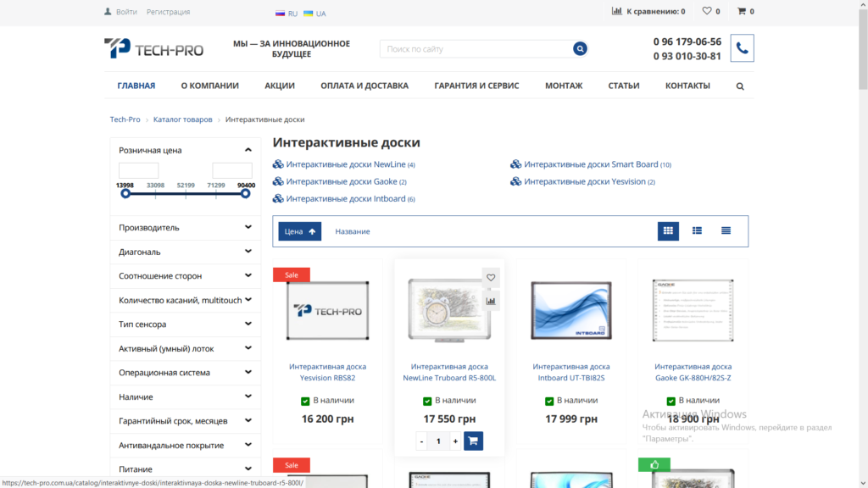Open Интерактивная доска Yesvision RBS82 title link
Image resolution: width=868 pixels, height=488 pixels.
pyautogui.click(x=328, y=372)
